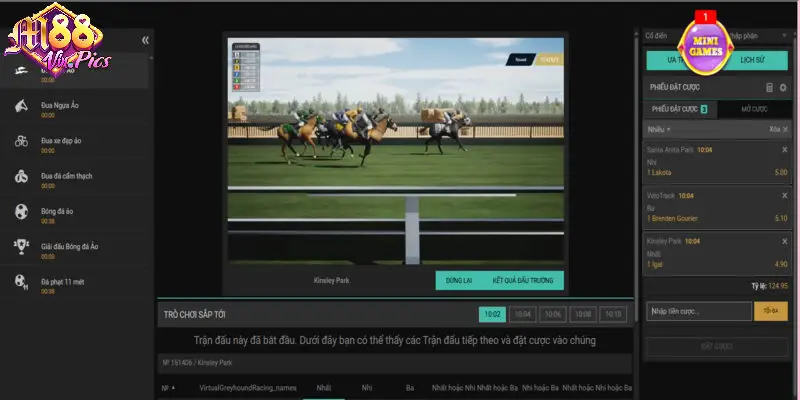Switch to the Mở cược tab

753,108
